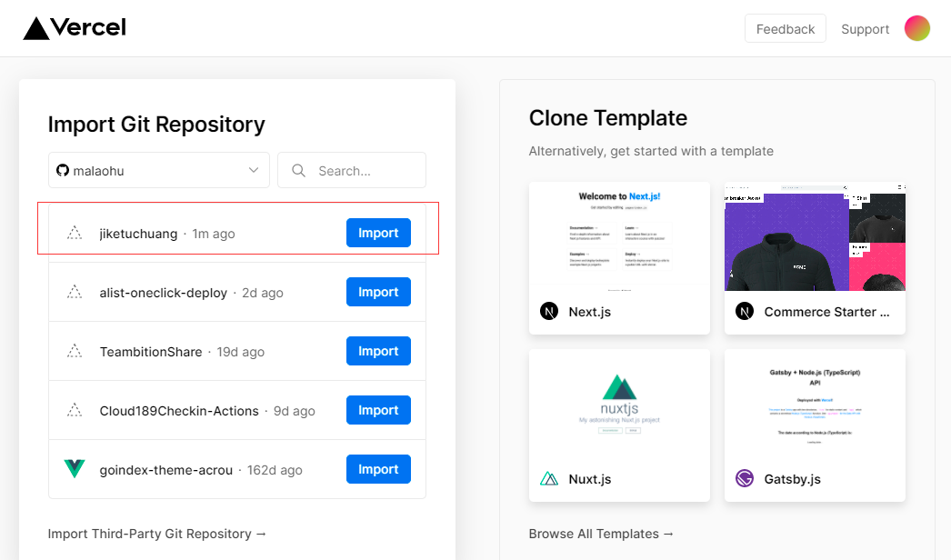Click the GitHub icon beside malaohu
951x560 pixels.
[x=63, y=171]
